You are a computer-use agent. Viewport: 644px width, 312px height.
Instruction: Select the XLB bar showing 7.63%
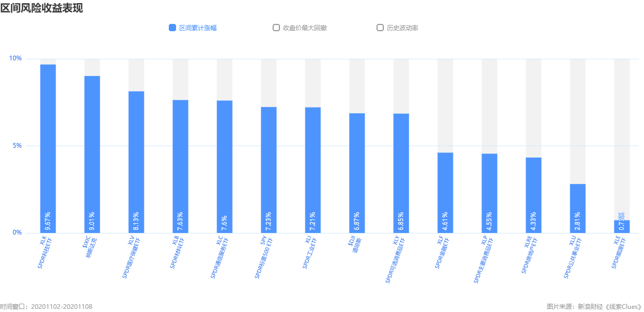click(x=180, y=166)
